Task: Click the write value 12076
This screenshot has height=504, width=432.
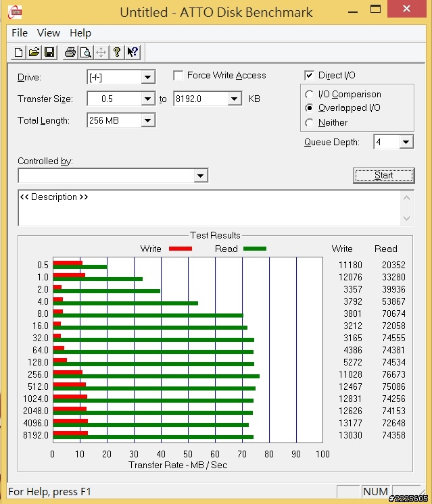Action: [350, 277]
